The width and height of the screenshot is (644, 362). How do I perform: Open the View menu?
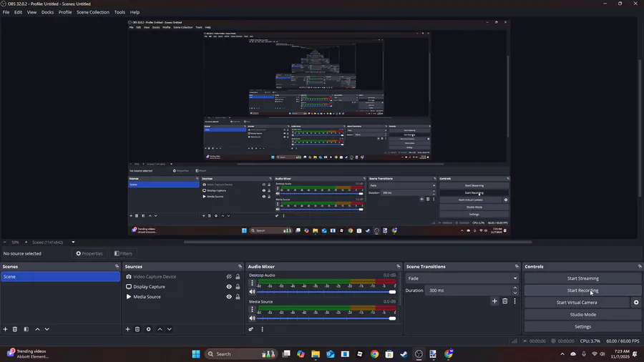[31, 12]
